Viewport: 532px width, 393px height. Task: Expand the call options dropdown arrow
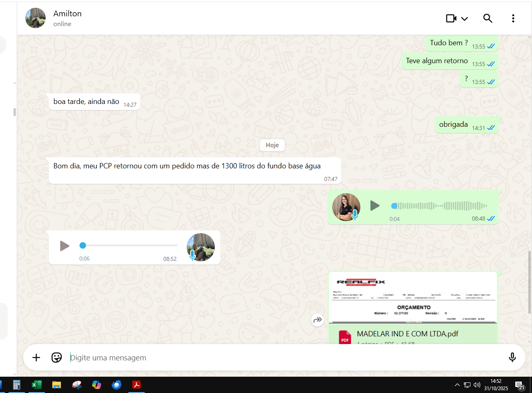(x=465, y=19)
